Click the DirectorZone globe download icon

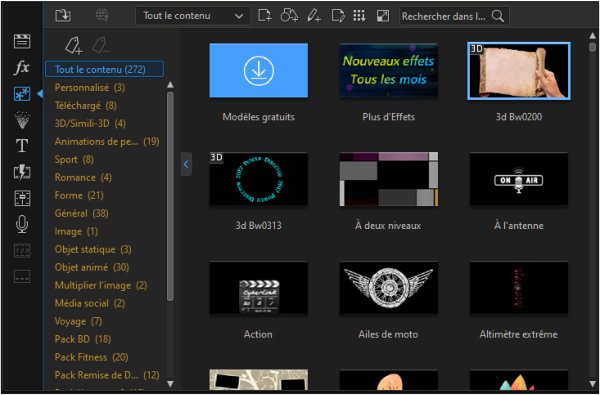(102, 16)
